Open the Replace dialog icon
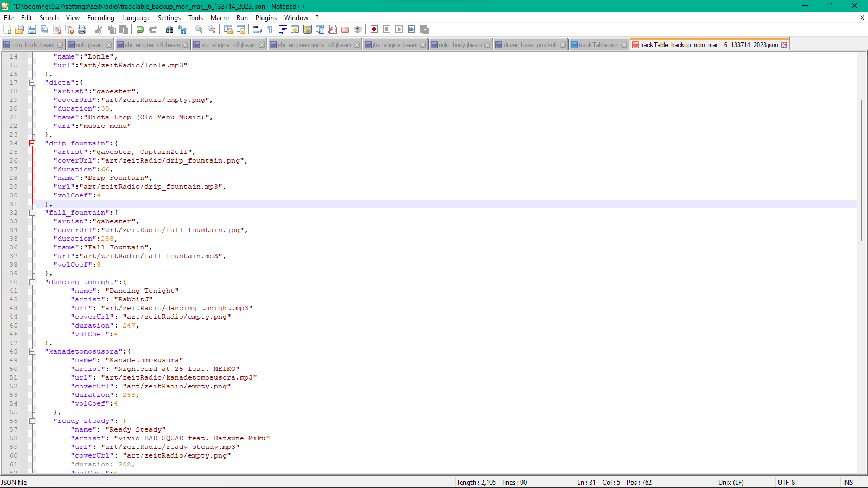Screen dimensions: 868x488 point(182,29)
